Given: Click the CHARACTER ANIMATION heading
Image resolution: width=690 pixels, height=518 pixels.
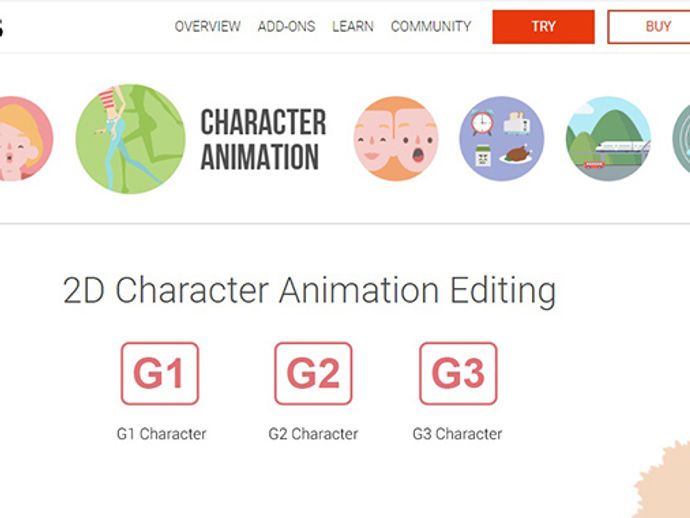Looking at the screenshot, I should click(x=263, y=140).
